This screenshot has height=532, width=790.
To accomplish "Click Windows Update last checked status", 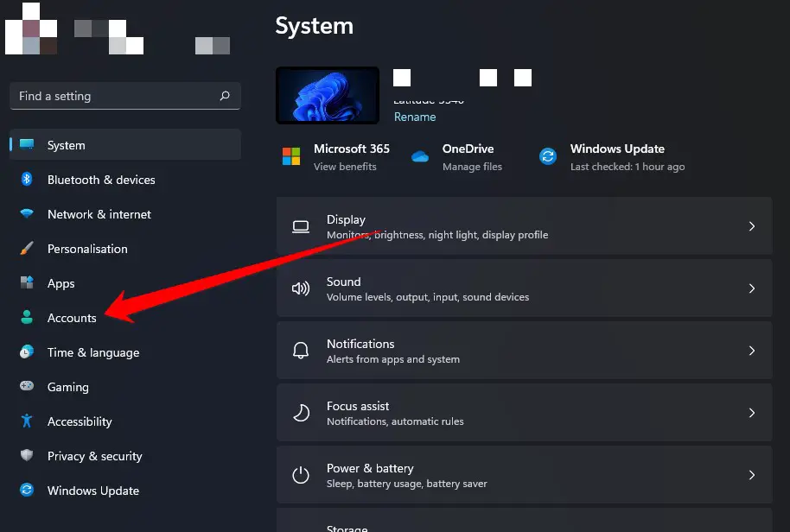I will (x=628, y=167).
